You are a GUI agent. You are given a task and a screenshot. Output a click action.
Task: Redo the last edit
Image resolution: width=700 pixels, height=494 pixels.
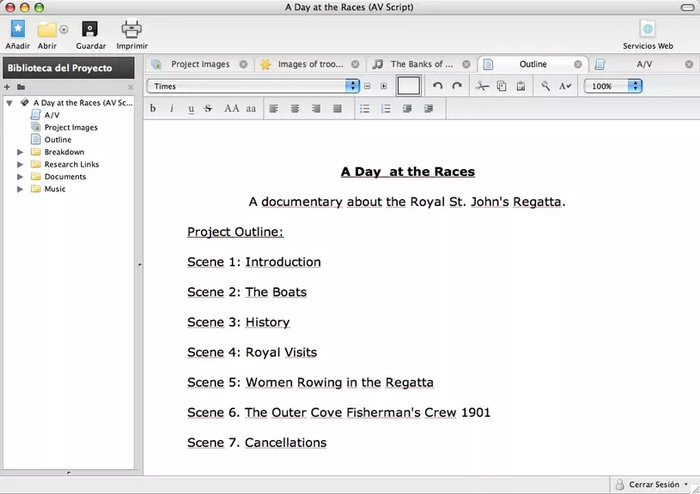pos(457,86)
